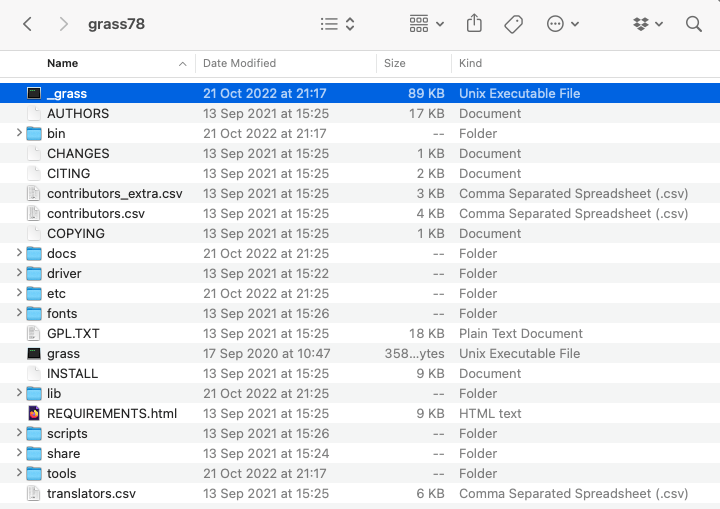Open the Tags icon

click(x=513, y=24)
